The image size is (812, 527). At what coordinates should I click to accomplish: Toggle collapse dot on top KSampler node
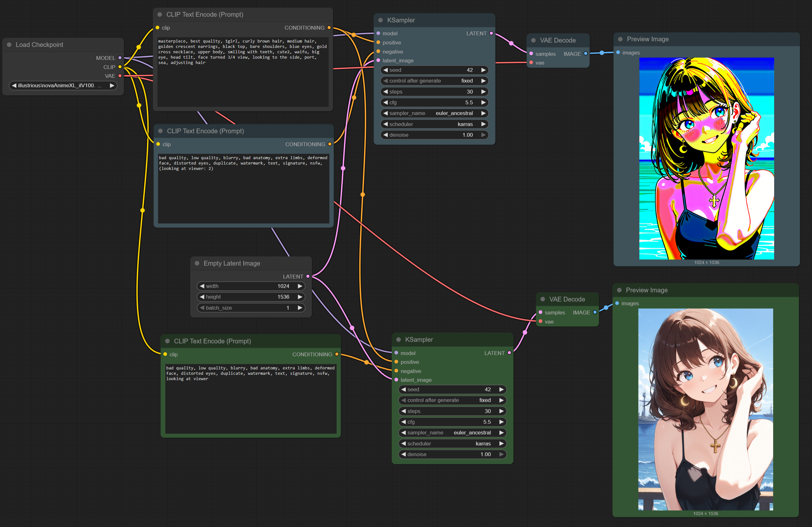(x=380, y=20)
